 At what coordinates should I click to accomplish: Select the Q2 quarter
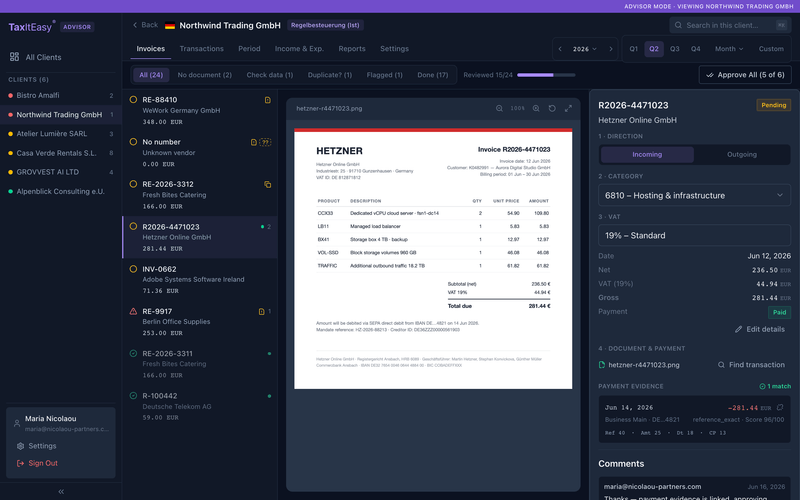[654, 49]
